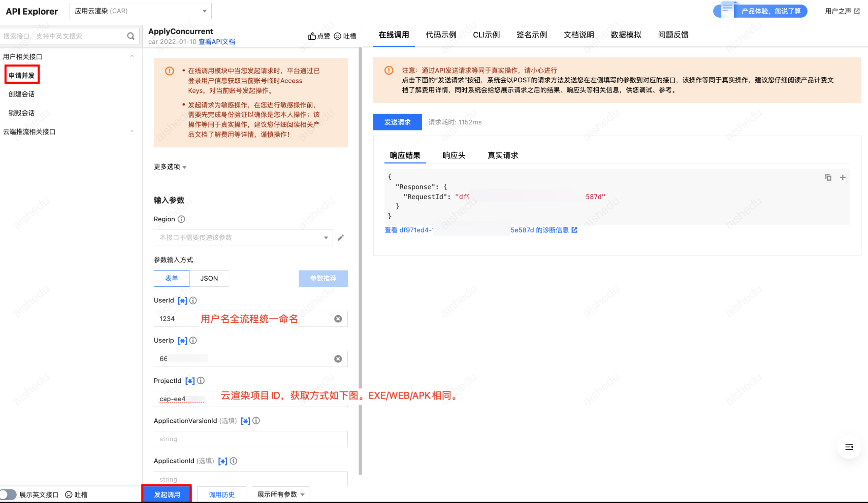Screen dimensions: 868x503
Task: Click the ApplicationVersionId input field
Action: pyautogui.click(x=250, y=439)
